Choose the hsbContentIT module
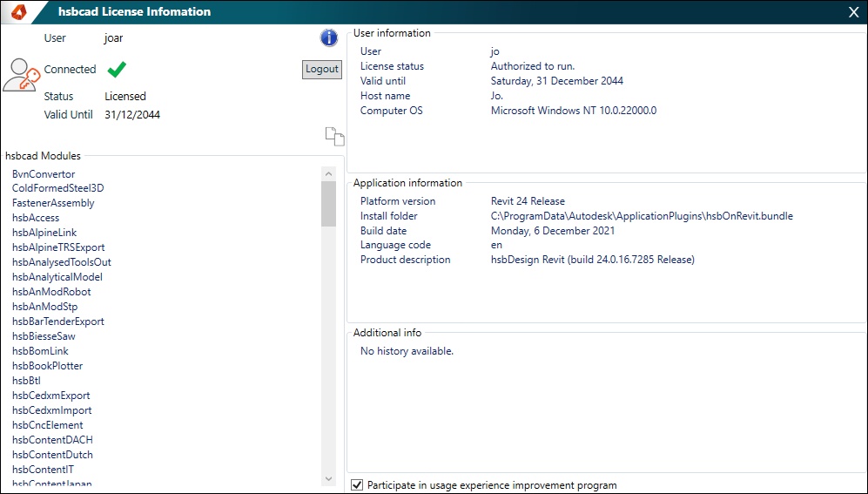The height and width of the screenshot is (494, 868). point(44,470)
